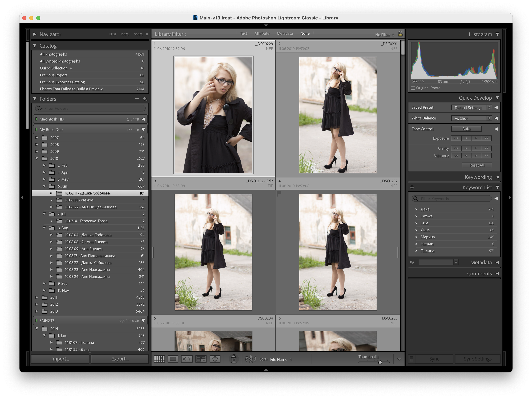Toggle Macintosh HD volume indicator
This screenshot has width=532, height=398.
point(36,119)
